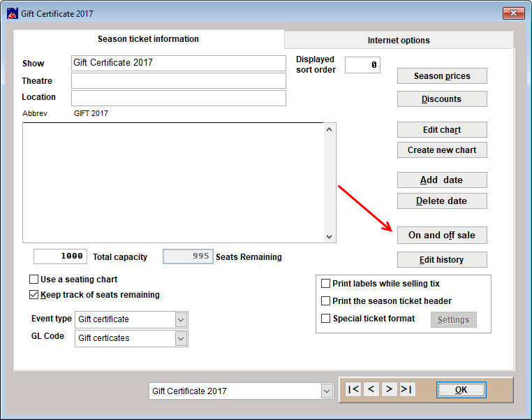Switch to Internet options tab
Screen dimensions: 532x420
pos(399,40)
